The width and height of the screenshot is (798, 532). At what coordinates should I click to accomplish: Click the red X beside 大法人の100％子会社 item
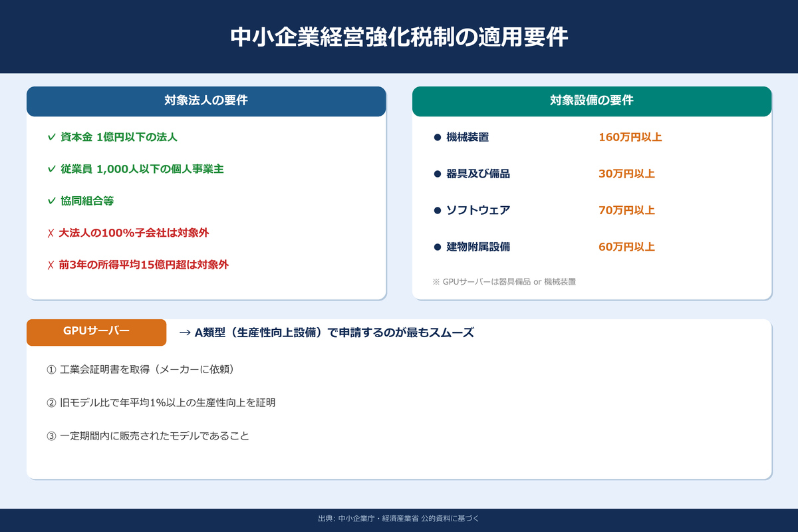(x=49, y=232)
